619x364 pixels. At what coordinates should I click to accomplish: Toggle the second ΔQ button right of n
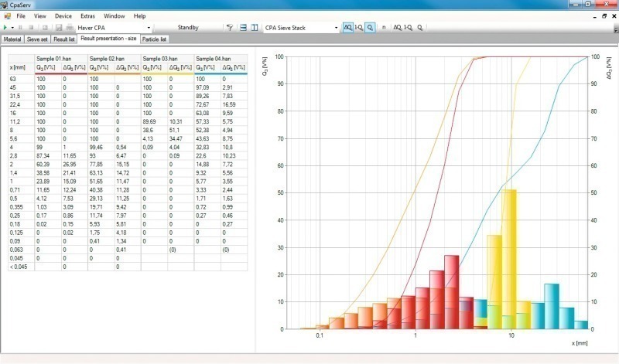(x=398, y=27)
